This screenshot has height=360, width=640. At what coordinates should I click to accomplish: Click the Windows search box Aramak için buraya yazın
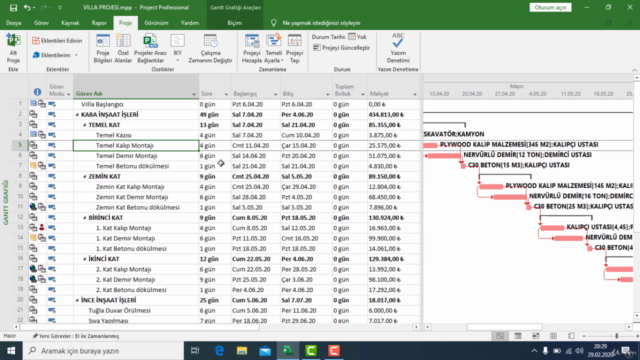pyautogui.click(x=103, y=351)
